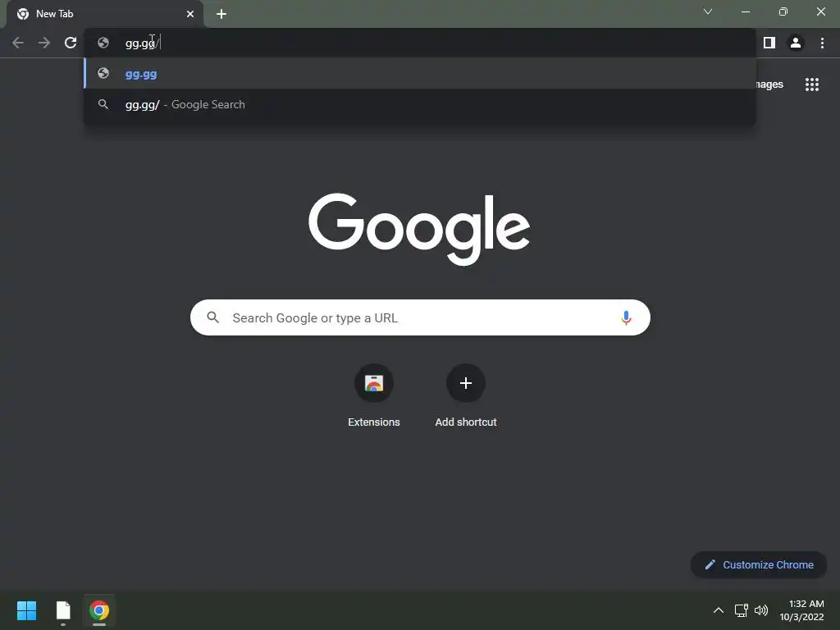Open the white file icon on the taskbar

(x=63, y=610)
